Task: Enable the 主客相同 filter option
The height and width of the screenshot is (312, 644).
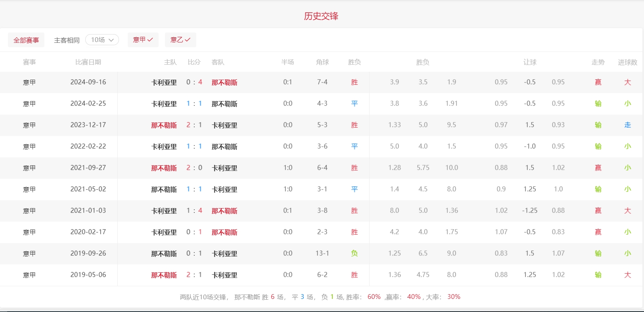Action: [x=67, y=40]
